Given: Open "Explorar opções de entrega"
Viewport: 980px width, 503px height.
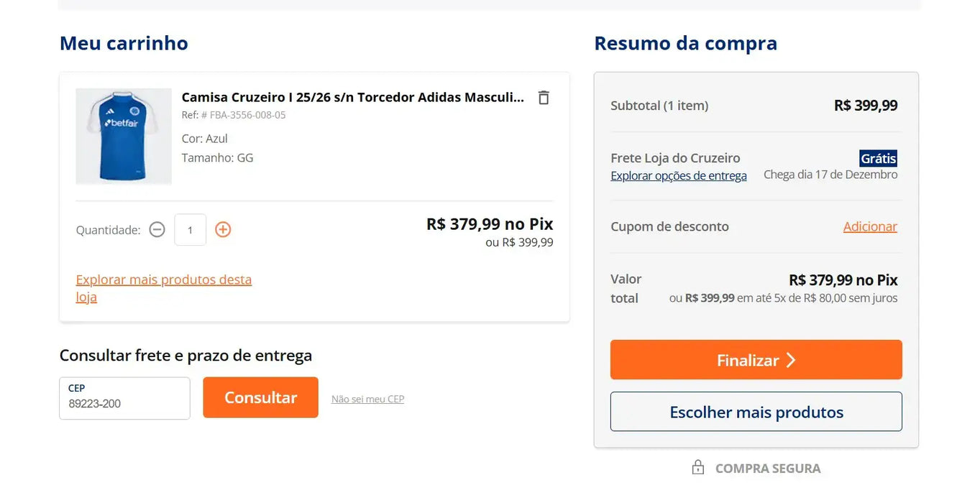Looking at the screenshot, I should pos(679,175).
